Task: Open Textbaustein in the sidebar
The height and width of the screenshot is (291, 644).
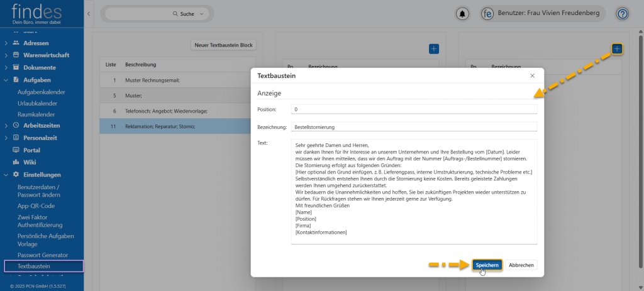Action: (x=34, y=266)
